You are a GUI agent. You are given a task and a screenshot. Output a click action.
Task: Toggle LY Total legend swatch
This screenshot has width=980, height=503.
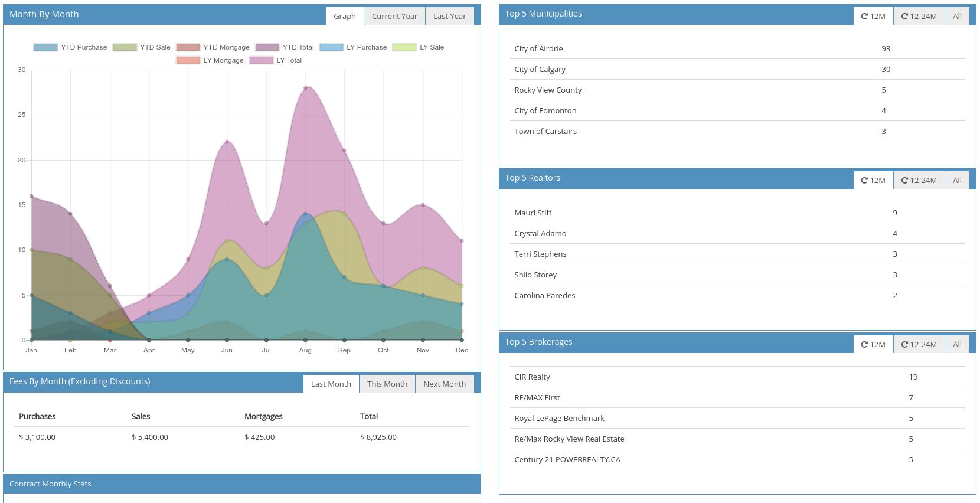click(262, 60)
